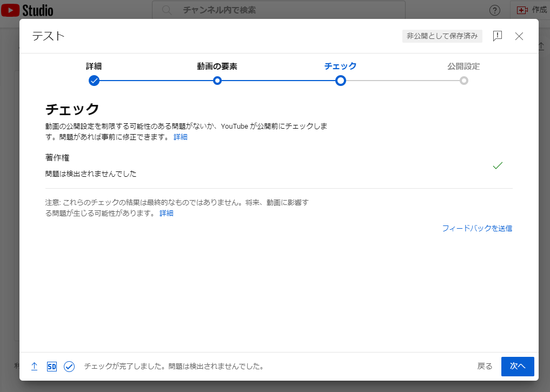Click the checks complete circle icon
This screenshot has height=392, width=550.
coord(69,367)
